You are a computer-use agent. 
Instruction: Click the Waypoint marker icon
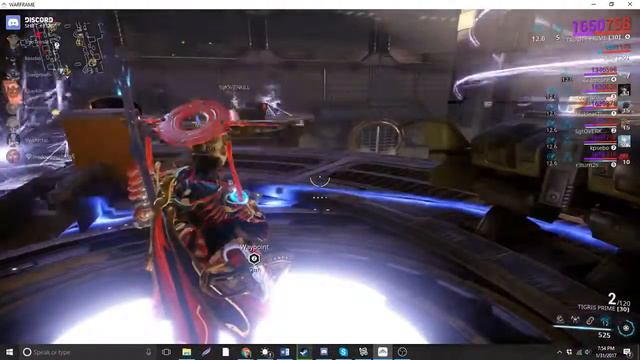pos(254,258)
